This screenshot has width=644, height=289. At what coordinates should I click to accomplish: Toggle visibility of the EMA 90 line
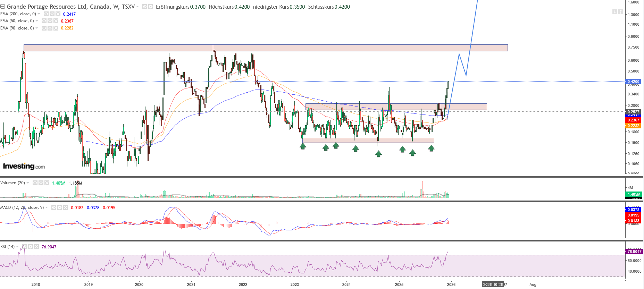coord(44,28)
